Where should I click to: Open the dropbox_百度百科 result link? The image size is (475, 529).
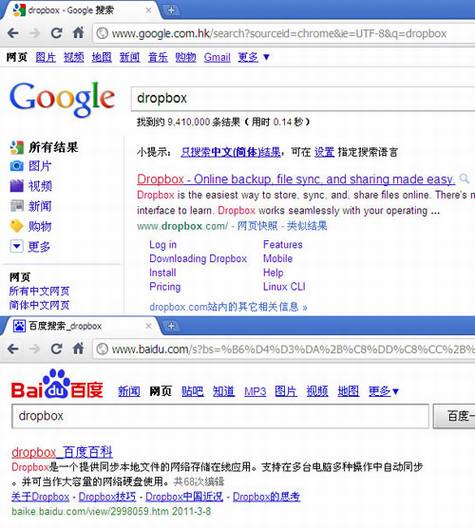[62, 452]
